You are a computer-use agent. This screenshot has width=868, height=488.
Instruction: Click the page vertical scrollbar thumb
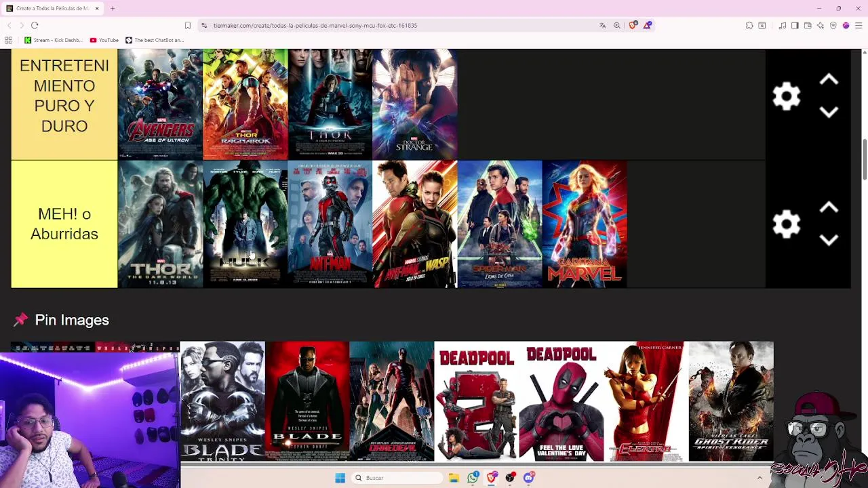(x=864, y=159)
